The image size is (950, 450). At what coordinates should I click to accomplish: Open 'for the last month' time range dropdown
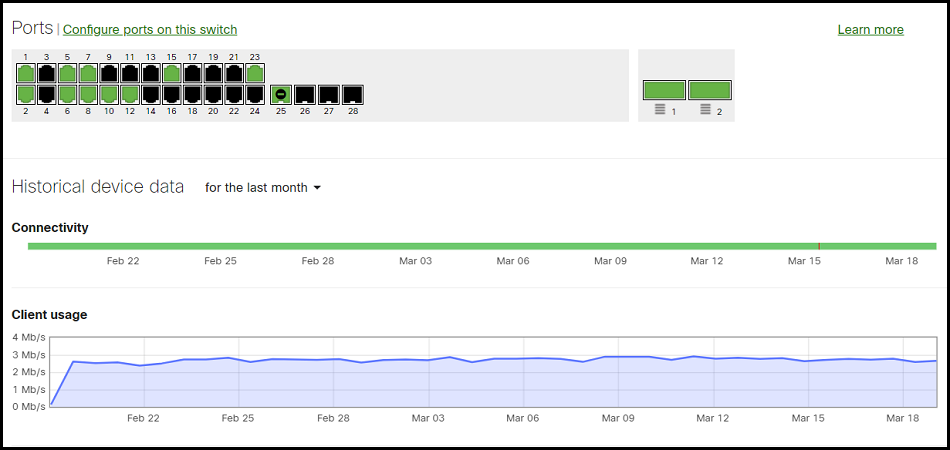(263, 188)
